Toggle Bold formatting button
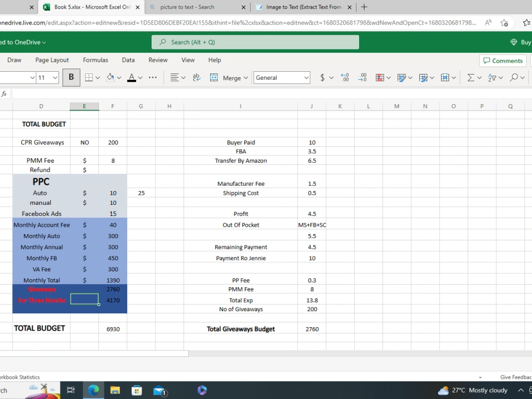Screen dimensions: 532x399 pyautogui.click(x=71, y=77)
